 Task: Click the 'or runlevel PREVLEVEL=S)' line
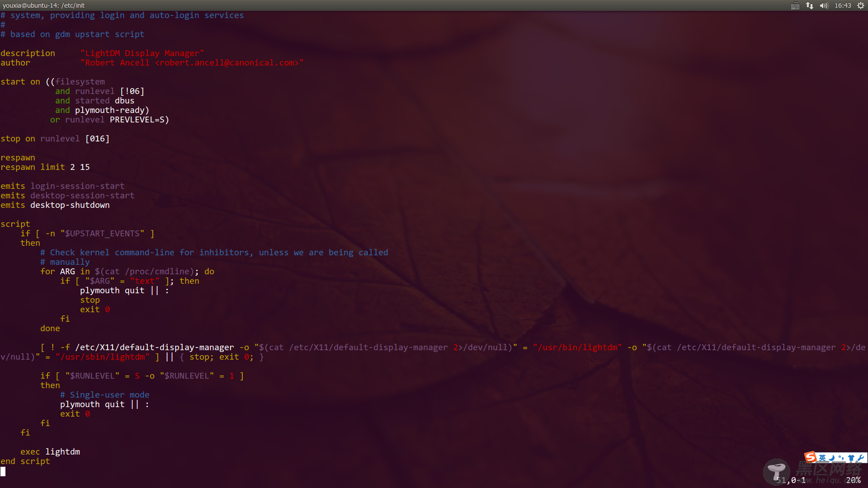pos(109,120)
